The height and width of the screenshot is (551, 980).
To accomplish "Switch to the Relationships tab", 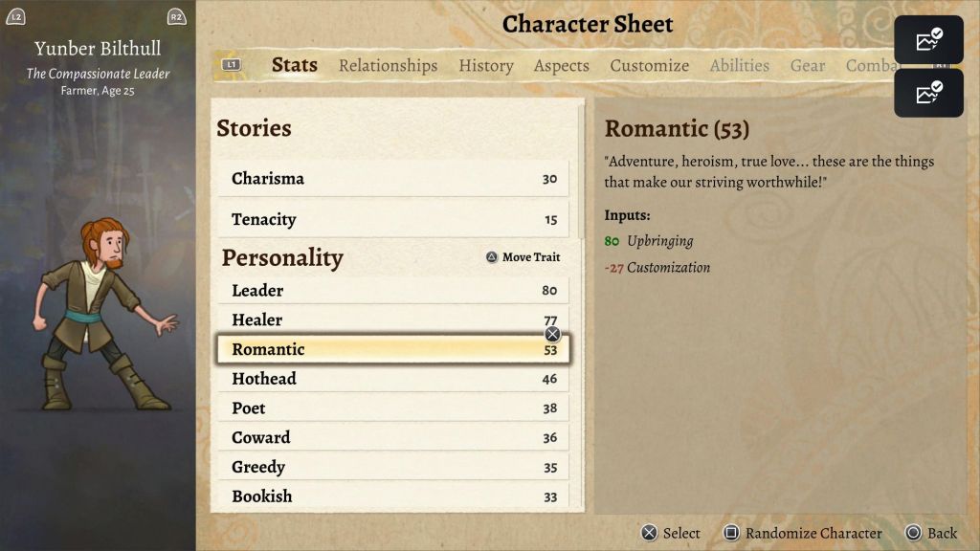I will tap(388, 65).
